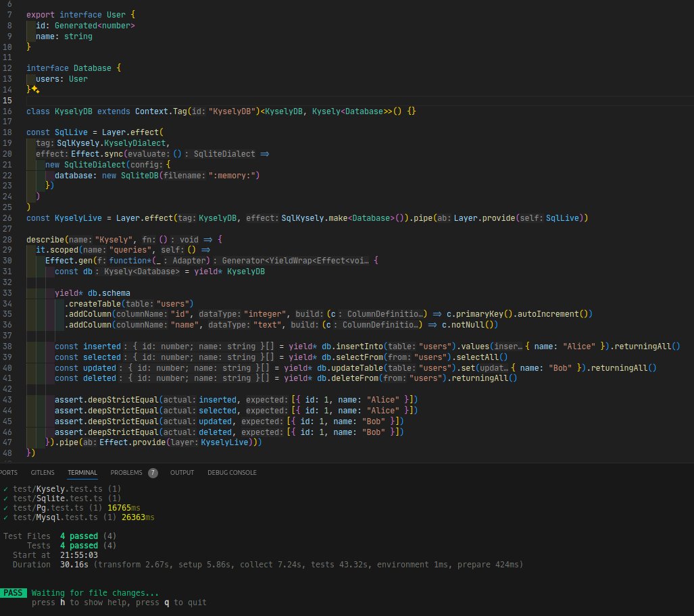Screen dimensions: 694x616
Task: Click 'interface Database' declaration
Action: pyautogui.click(x=69, y=68)
